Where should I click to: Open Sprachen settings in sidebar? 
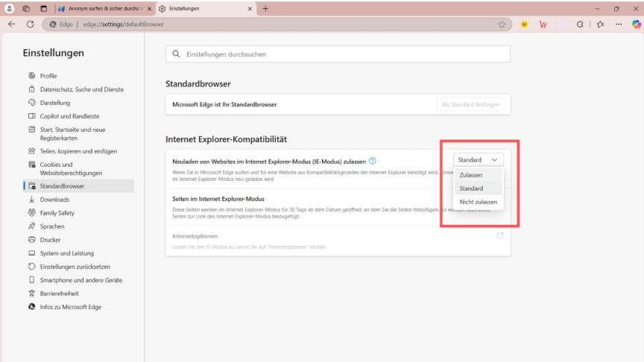[x=78, y=226]
